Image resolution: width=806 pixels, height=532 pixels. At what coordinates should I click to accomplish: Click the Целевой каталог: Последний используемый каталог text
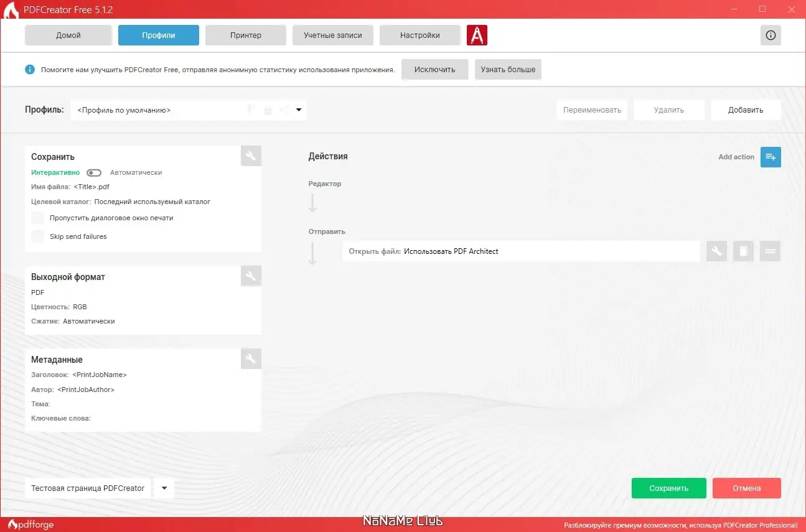121,202
